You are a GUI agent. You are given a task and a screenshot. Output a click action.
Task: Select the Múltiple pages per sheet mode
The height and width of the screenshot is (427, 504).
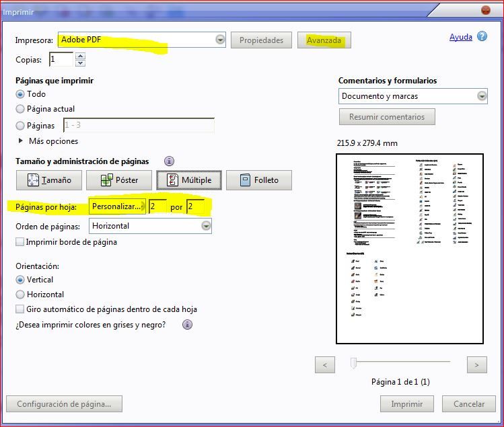point(189,180)
